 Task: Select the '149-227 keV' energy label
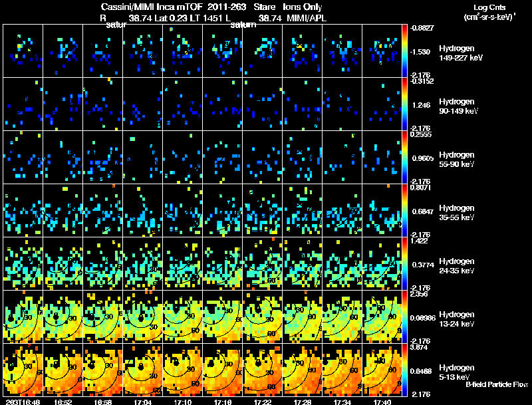(461, 58)
